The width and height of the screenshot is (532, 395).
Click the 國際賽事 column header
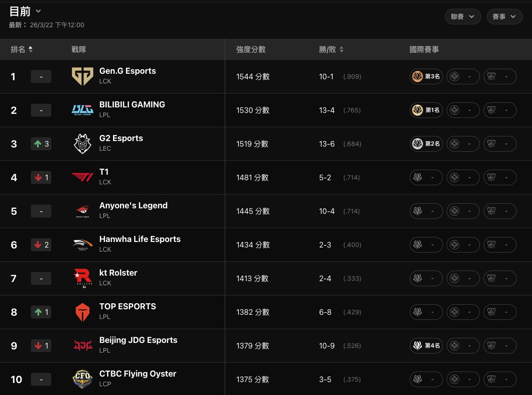tap(424, 49)
